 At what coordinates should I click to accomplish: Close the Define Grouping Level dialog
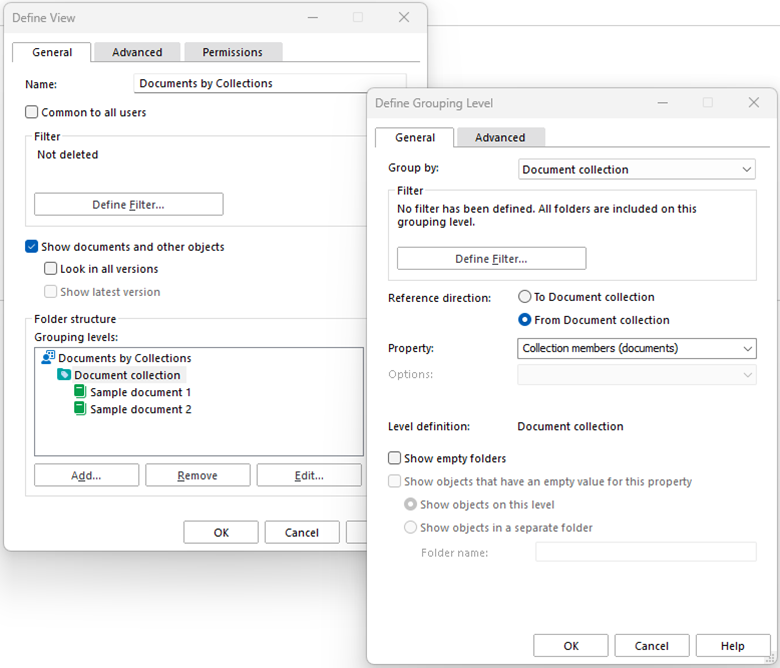(x=754, y=102)
